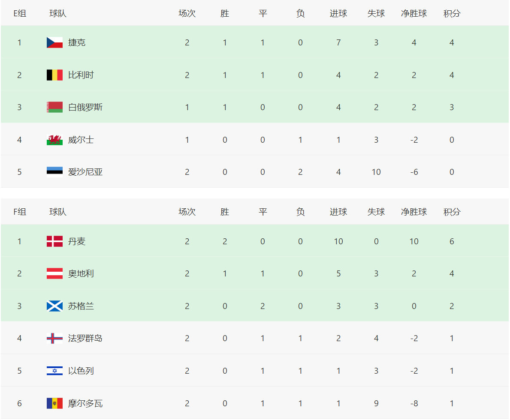Select the 威尔士 table row
This screenshot has width=510, height=420.
coord(255,139)
